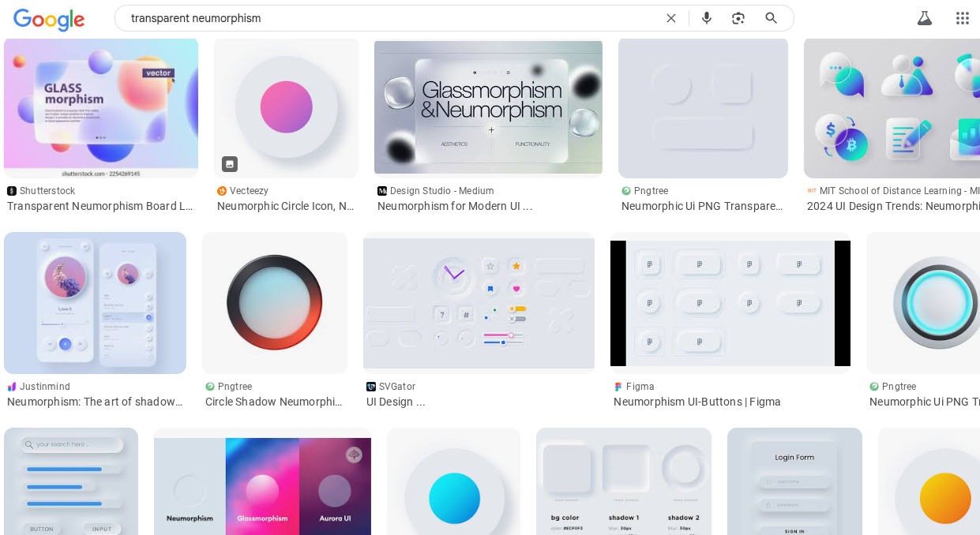
Task: Click the Shutterstock favicon
Action: 12,191
